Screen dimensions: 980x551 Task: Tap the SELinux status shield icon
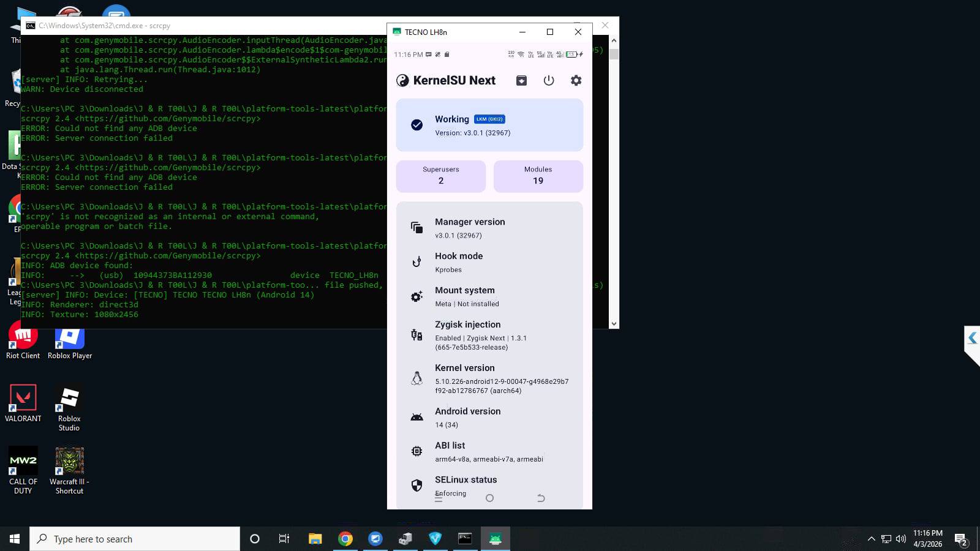[417, 485]
